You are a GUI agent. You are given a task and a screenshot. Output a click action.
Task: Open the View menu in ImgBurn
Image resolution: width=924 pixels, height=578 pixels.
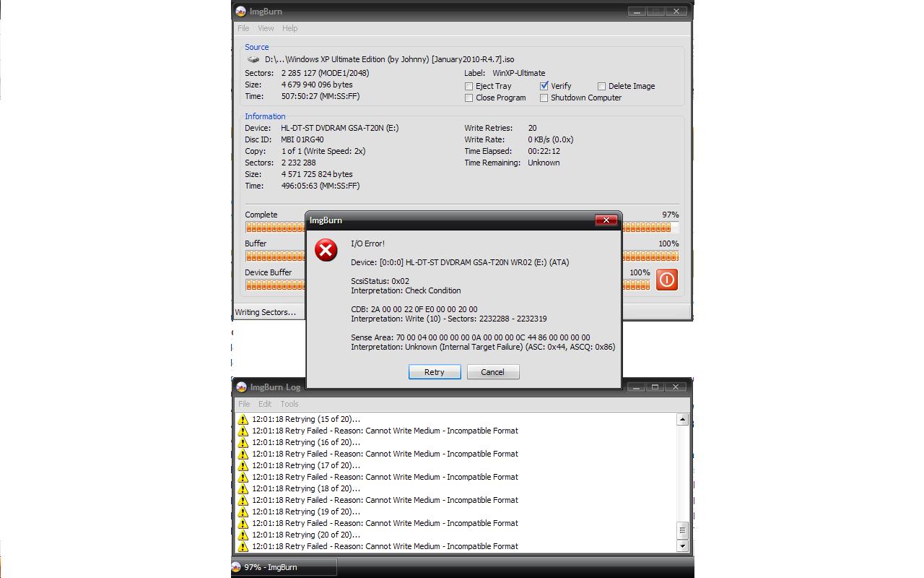[x=266, y=28]
